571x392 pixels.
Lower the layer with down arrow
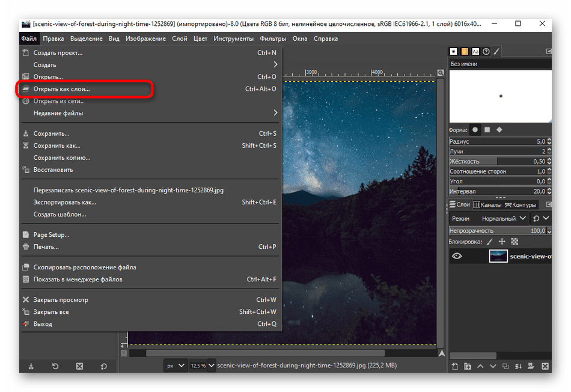[493, 366]
